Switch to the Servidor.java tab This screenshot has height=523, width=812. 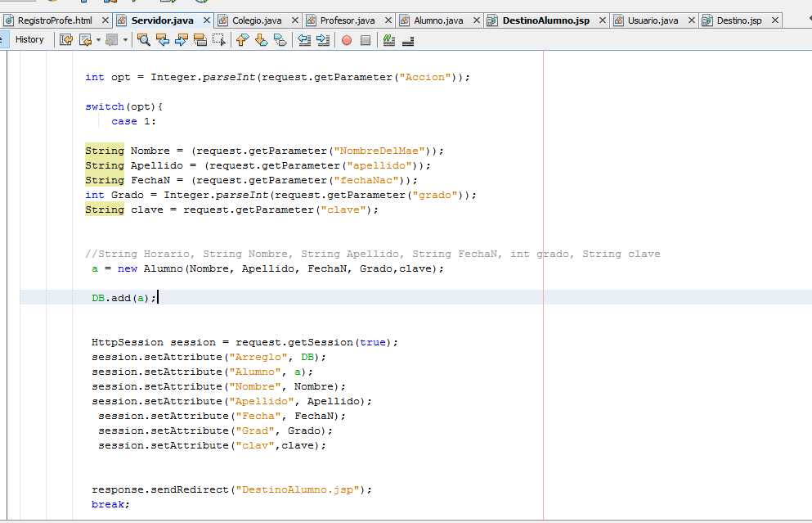pyautogui.click(x=162, y=20)
